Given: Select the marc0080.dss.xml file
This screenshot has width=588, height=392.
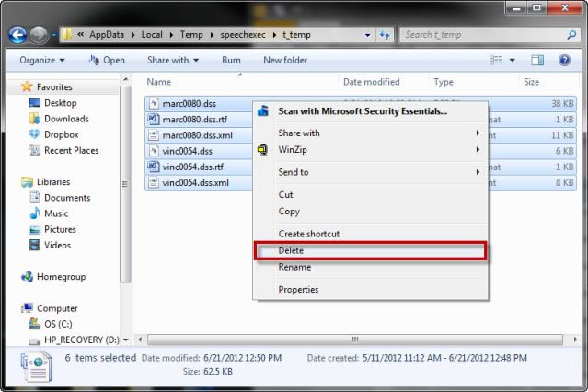Looking at the screenshot, I should pos(197,135).
